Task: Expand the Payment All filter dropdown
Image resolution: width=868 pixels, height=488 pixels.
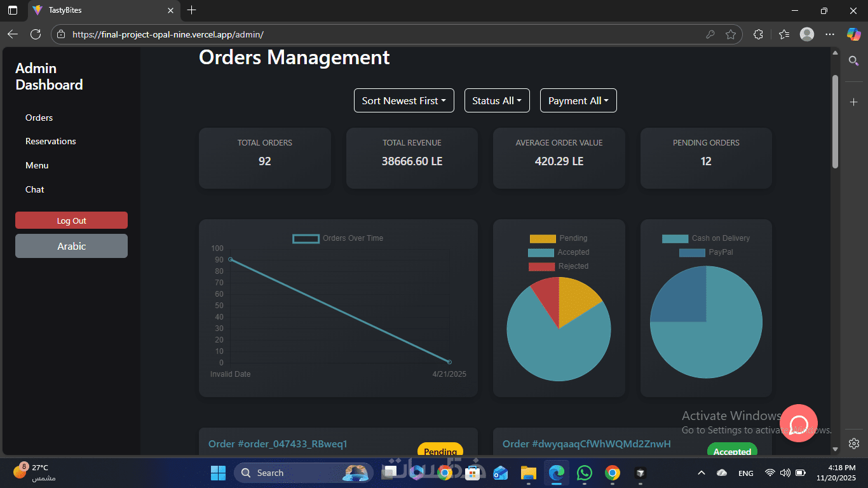Action: 578,100
